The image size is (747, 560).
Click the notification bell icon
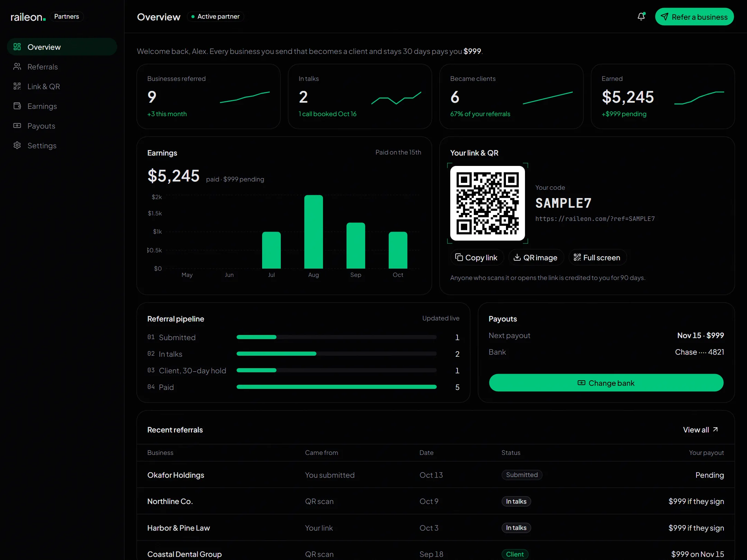(x=641, y=17)
